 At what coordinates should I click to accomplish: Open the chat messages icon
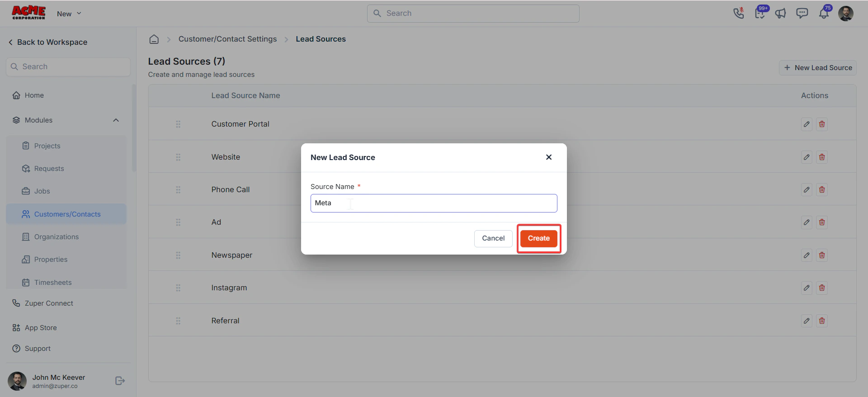[x=802, y=14]
